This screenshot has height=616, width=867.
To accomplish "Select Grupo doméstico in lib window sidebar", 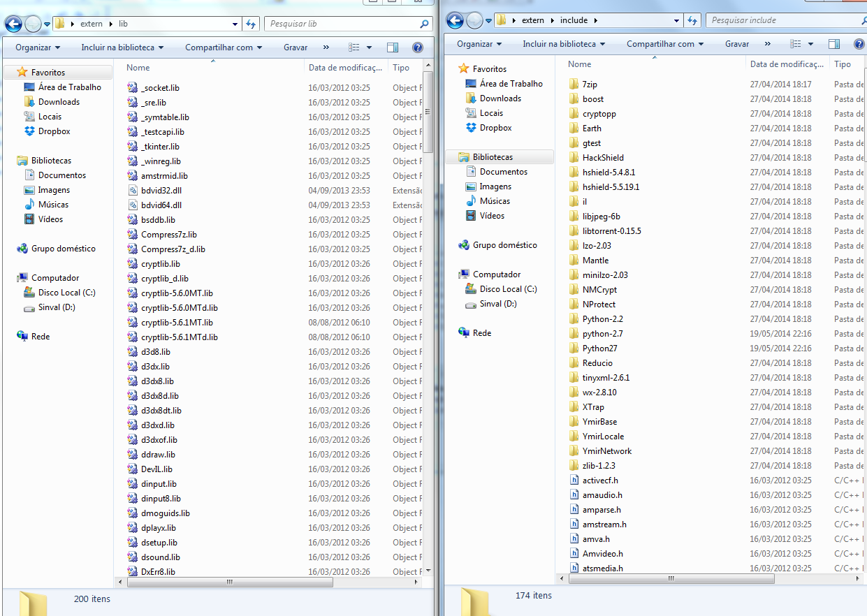I will 63,249.
